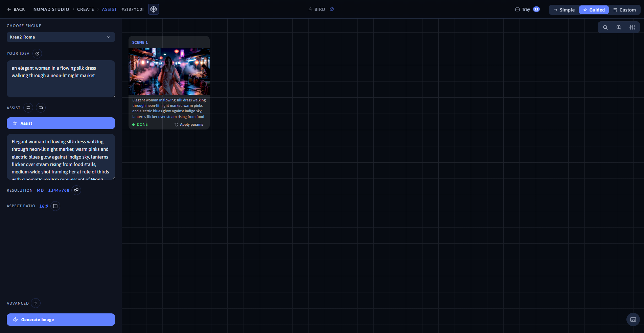Viewport: 644px width, 333px height.
Task: Click Generate Image button
Action: click(x=61, y=320)
